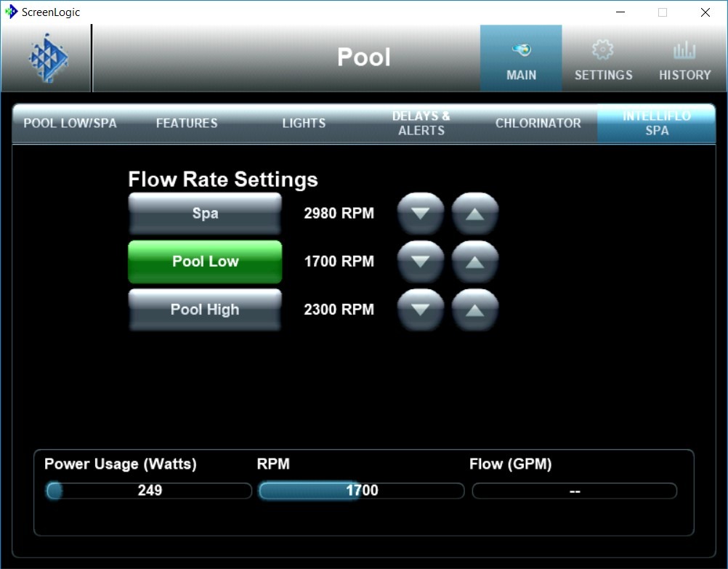This screenshot has width=728, height=569.
Task: Select the IntelliFlo Spa tab
Action: click(x=657, y=123)
